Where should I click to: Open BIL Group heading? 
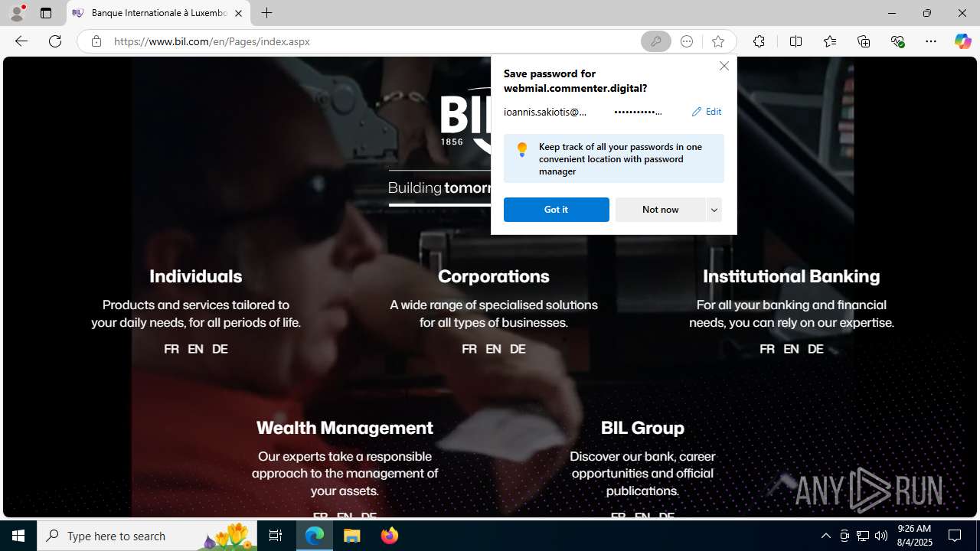(642, 428)
